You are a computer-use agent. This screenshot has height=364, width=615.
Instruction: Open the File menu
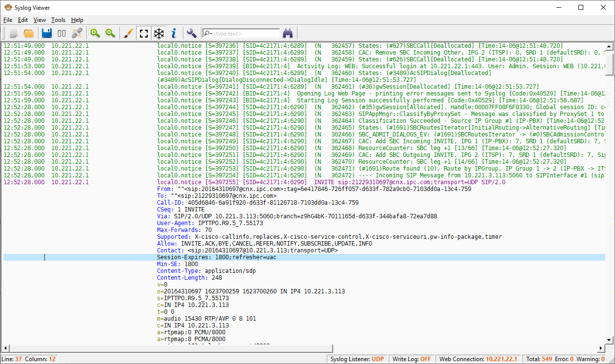pyautogui.click(x=8, y=20)
